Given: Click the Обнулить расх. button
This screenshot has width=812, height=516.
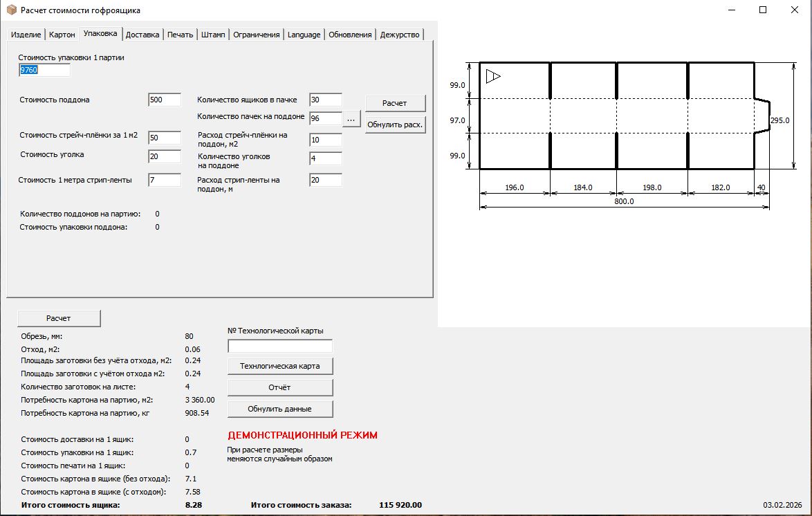Looking at the screenshot, I should click(395, 125).
